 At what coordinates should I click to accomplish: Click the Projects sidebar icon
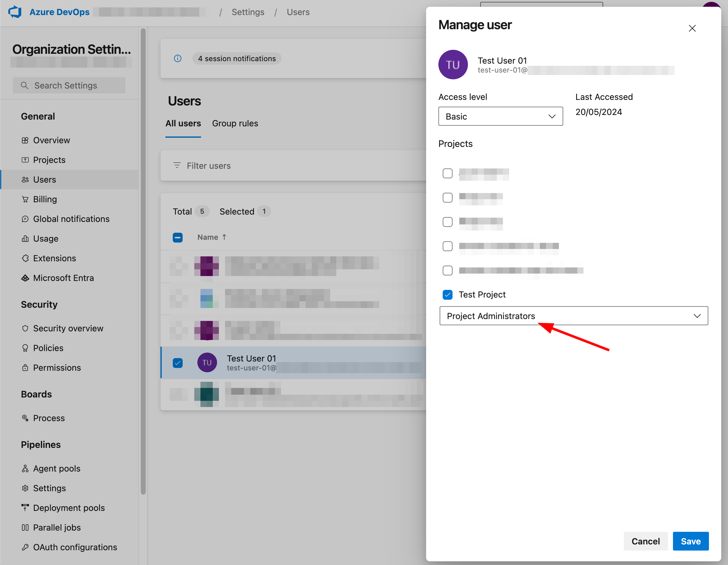[x=25, y=160]
